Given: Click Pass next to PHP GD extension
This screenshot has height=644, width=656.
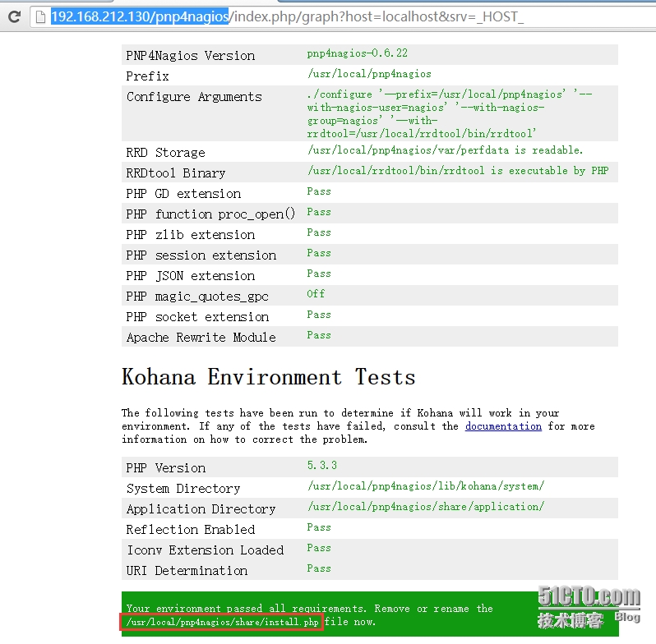Looking at the screenshot, I should coord(319,191).
